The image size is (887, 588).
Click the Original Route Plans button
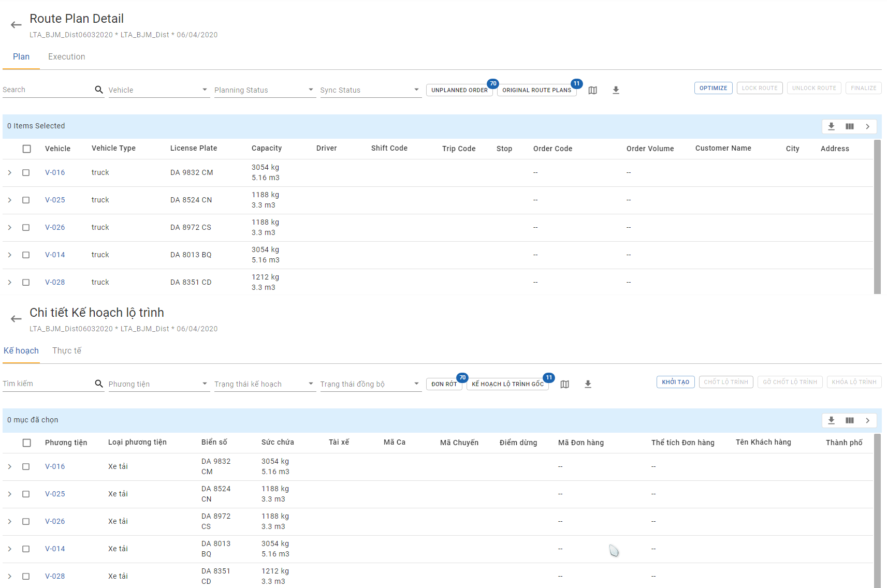(537, 90)
